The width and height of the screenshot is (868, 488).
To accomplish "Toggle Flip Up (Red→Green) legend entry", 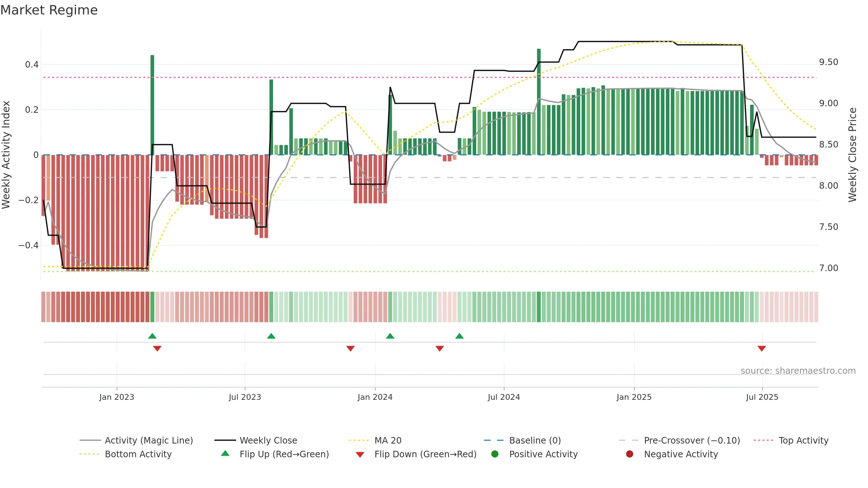I will [x=275, y=454].
